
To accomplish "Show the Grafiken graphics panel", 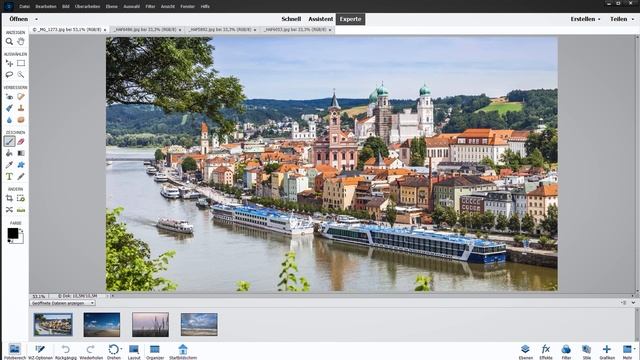I will 607,351.
